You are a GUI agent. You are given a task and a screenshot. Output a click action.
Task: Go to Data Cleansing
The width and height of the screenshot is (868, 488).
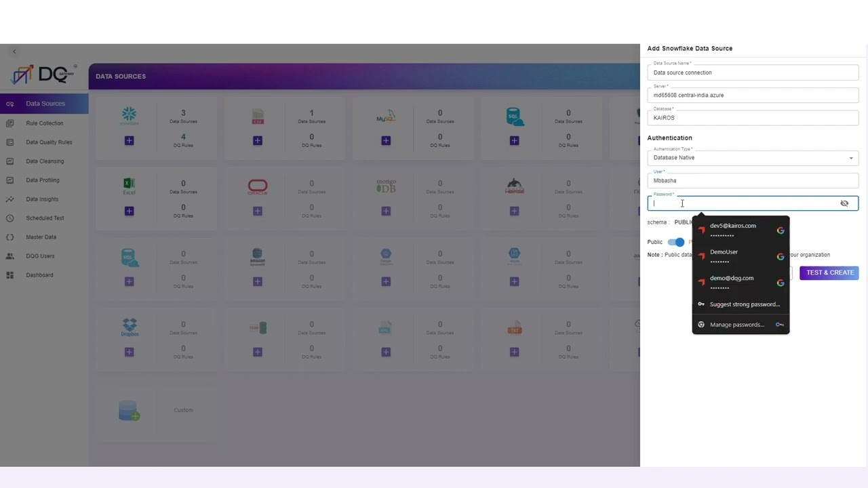(x=44, y=161)
